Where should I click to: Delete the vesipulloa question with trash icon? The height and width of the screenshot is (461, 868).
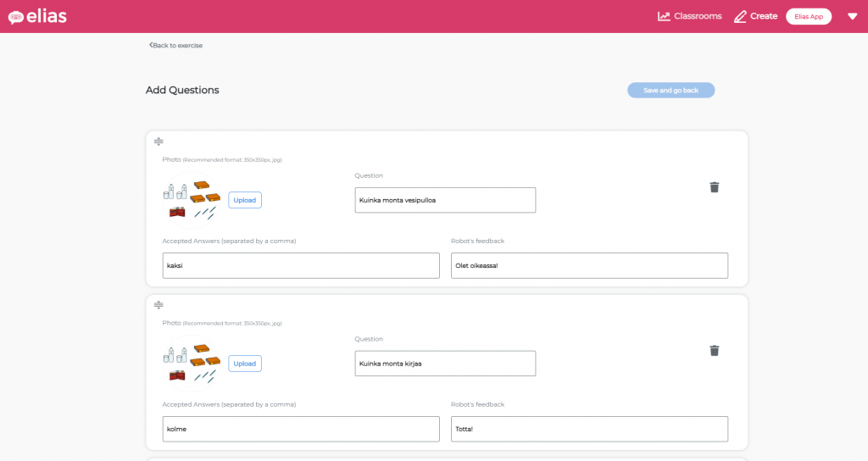click(x=714, y=187)
